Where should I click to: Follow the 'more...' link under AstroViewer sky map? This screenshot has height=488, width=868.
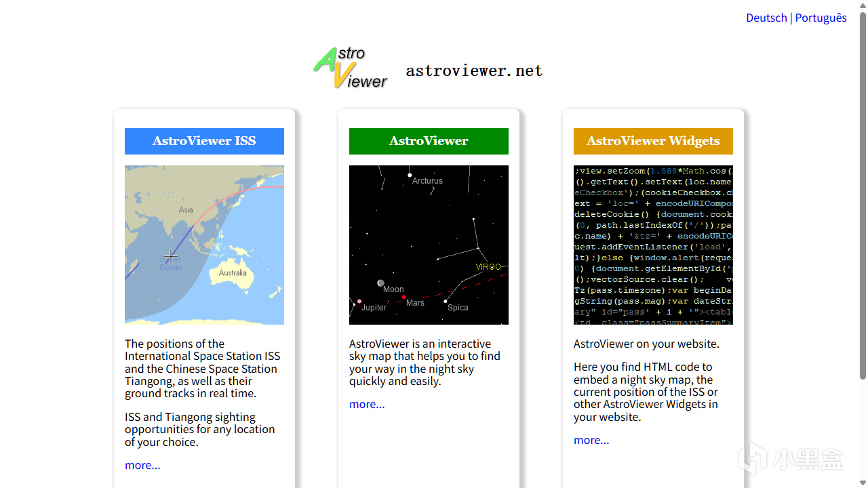(367, 404)
